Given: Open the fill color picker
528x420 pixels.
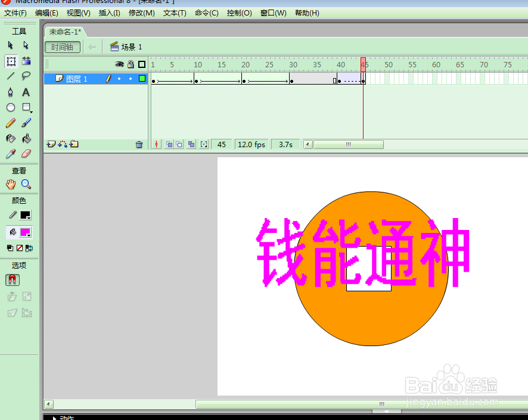Looking at the screenshot, I should pyautogui.click(x=26, y=232).
